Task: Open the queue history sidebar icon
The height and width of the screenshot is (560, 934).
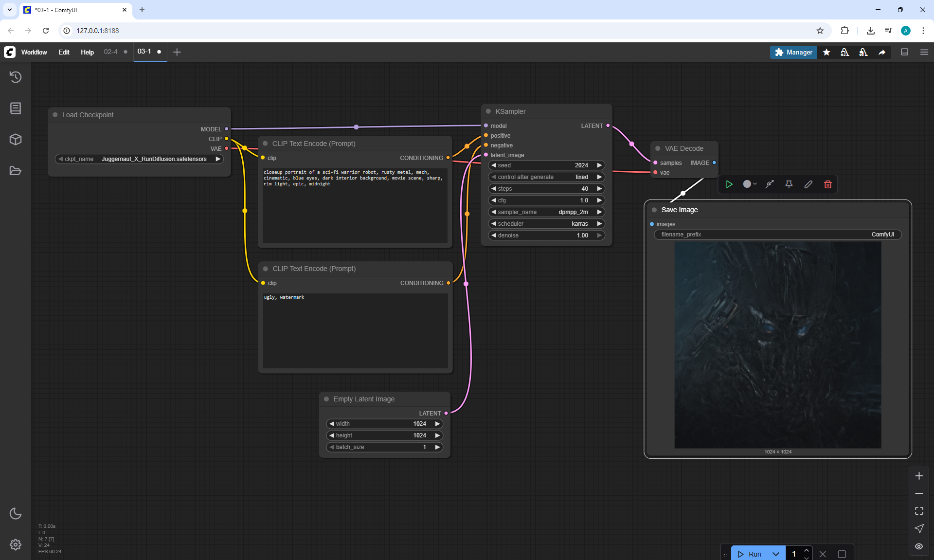Action: (x=16, y=77)
